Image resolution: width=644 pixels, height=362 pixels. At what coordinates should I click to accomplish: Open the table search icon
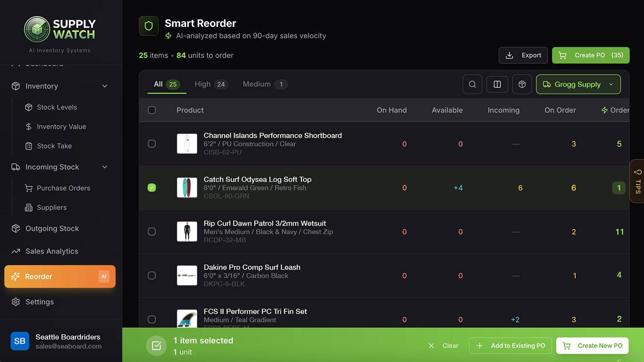coord(473,84)
